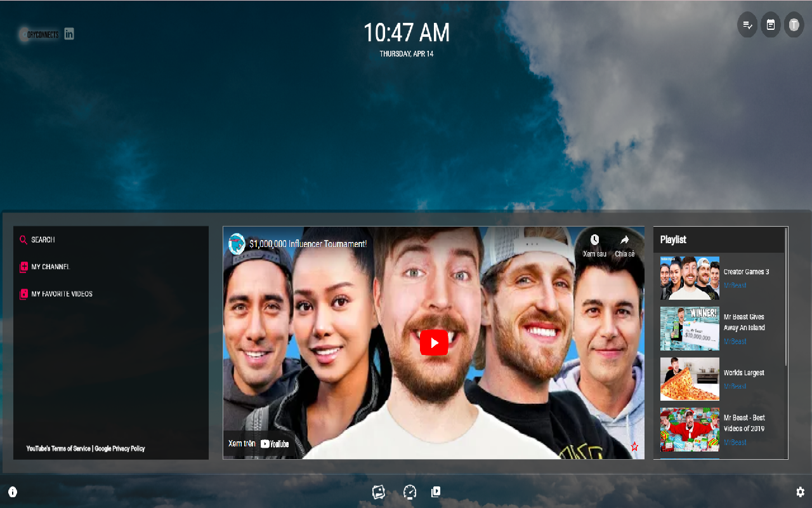Image resolution: width=812 pixels, height=508 pixels.
Task: Click the MrBeast channel avatar on the video
Action: coord(237,244)
